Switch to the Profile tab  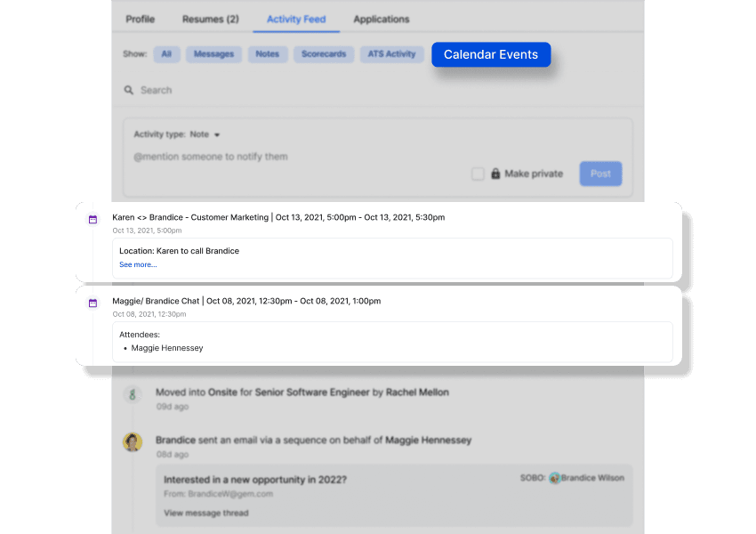[140, 18]
